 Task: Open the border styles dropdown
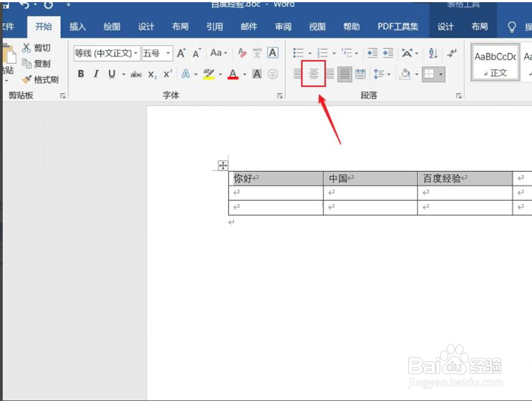441,74
